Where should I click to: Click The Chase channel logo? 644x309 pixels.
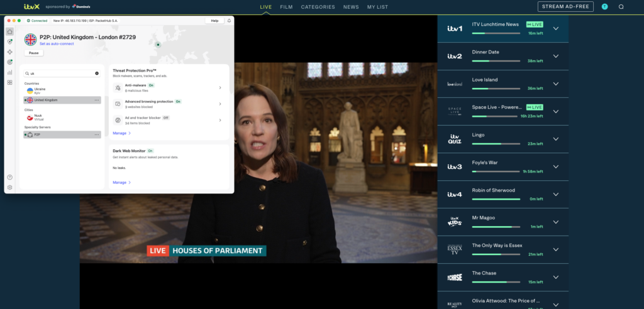(x=455, y=278)
